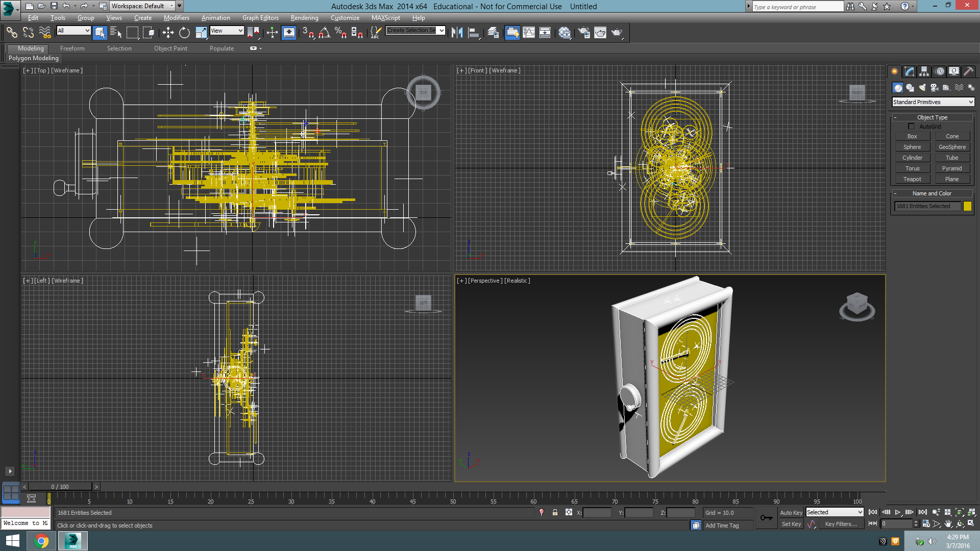This screenshot has height=551, width=980.
Task: Switch to the Freeform ribbon tab
Action: (72, 48)
